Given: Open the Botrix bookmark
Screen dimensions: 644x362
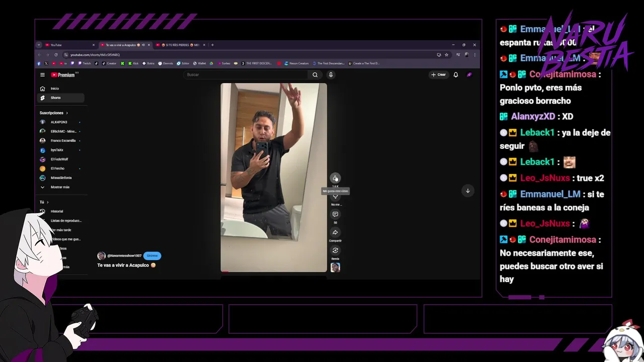Looking at the screenshot, I should pos(148,63).
